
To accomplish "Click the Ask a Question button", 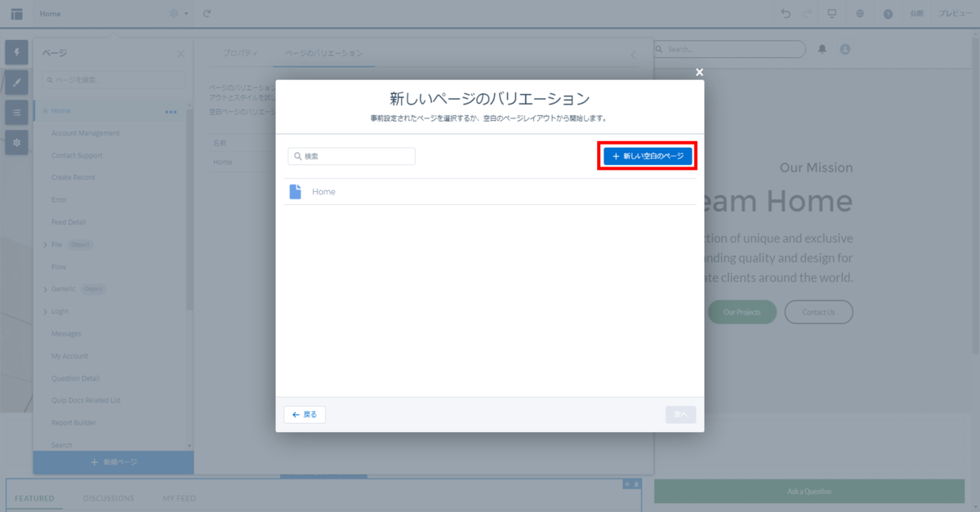I will pos(809,492).
